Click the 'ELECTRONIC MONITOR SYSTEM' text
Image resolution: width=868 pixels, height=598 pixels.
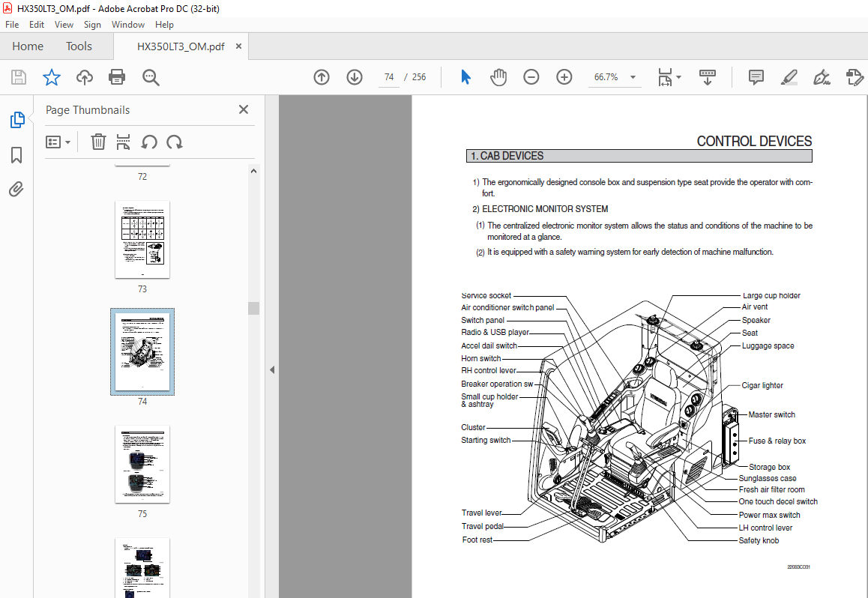(x=545, y=209)
